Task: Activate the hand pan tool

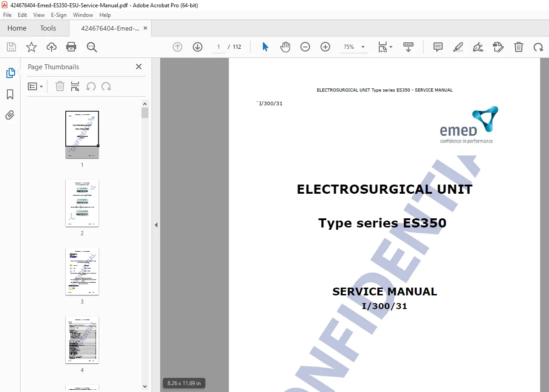Action: [285, 47]
